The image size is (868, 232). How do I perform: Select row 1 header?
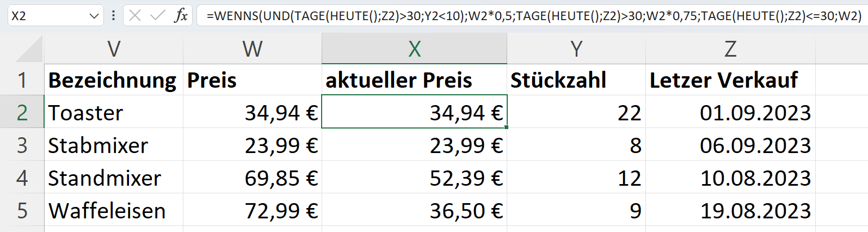(22, 80)
